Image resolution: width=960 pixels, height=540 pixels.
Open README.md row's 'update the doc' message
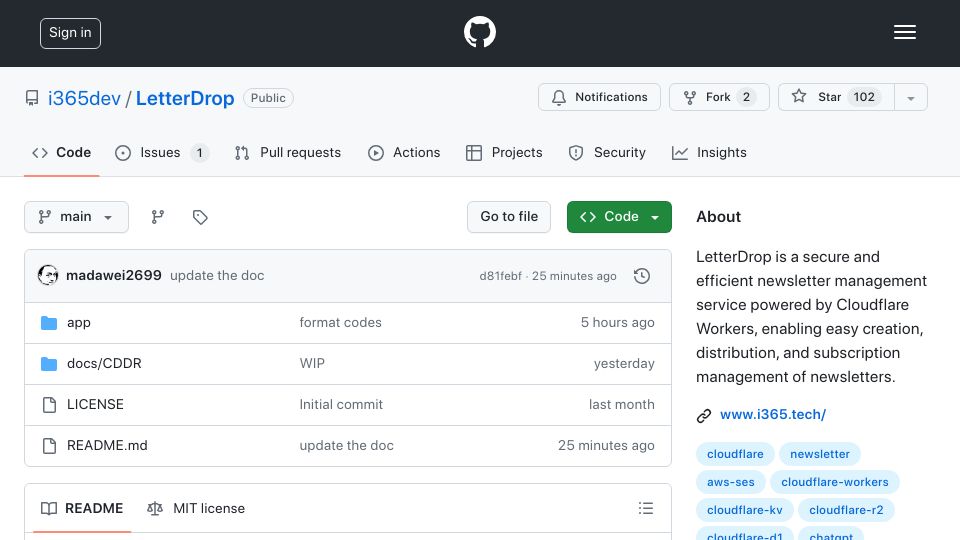pos(347,446)
